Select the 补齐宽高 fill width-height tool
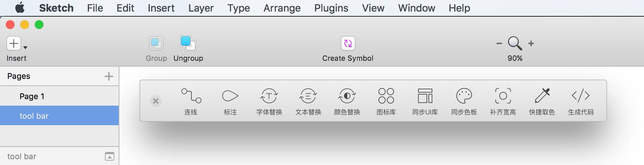 pyautogui.click(x=503, y=96)
